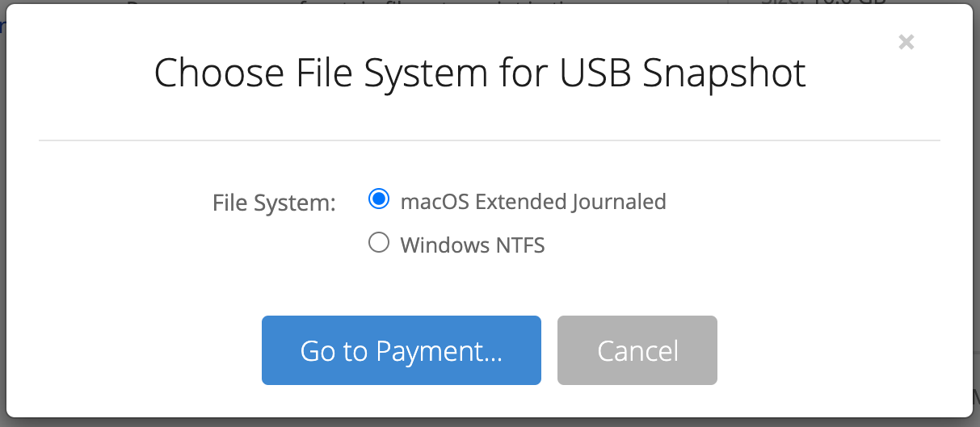Select the macOS Extended Journaled radio button
Viewport: 980px width, 427px height.
point(379,199)
